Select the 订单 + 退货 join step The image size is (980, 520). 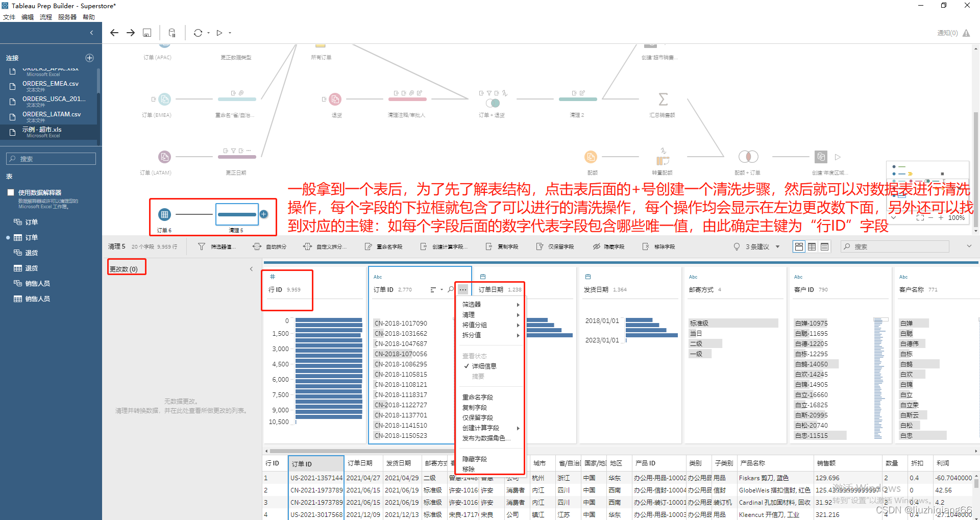point(493,103)
